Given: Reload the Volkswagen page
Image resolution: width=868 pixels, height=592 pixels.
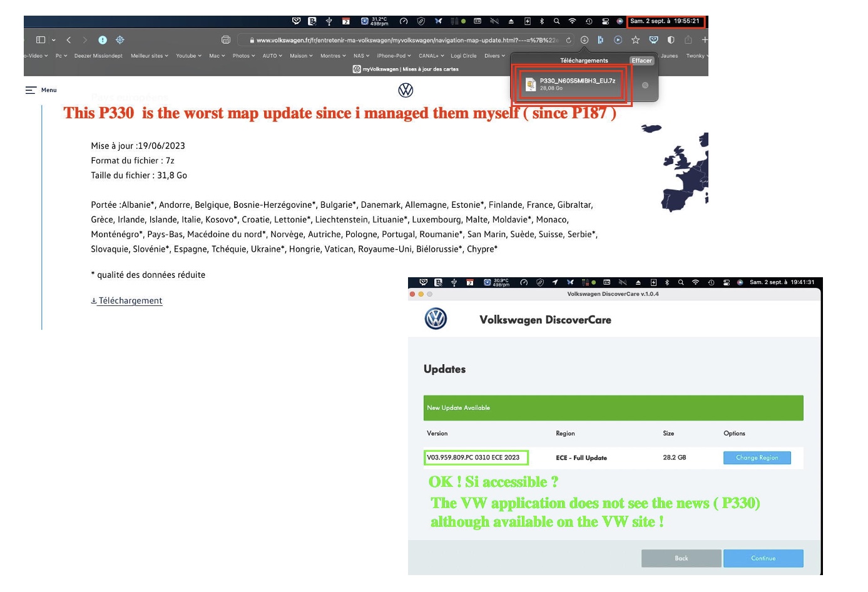Looking at the screenshot, I should (x=568, y=40).
